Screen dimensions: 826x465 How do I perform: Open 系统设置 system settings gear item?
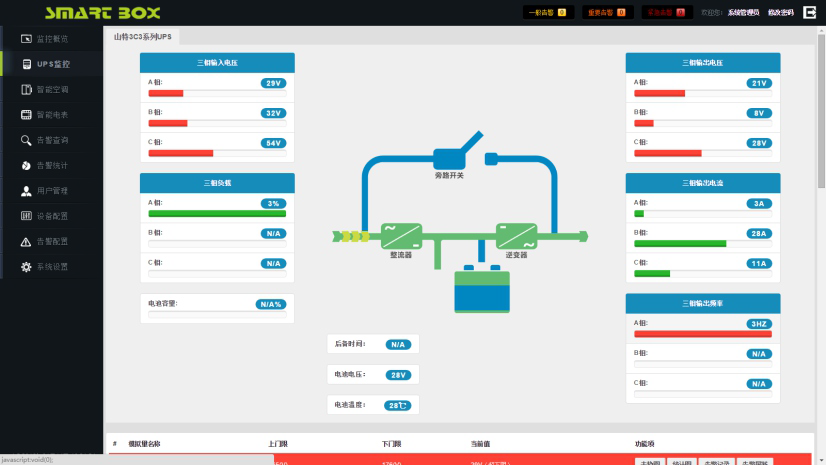(52, 267)
